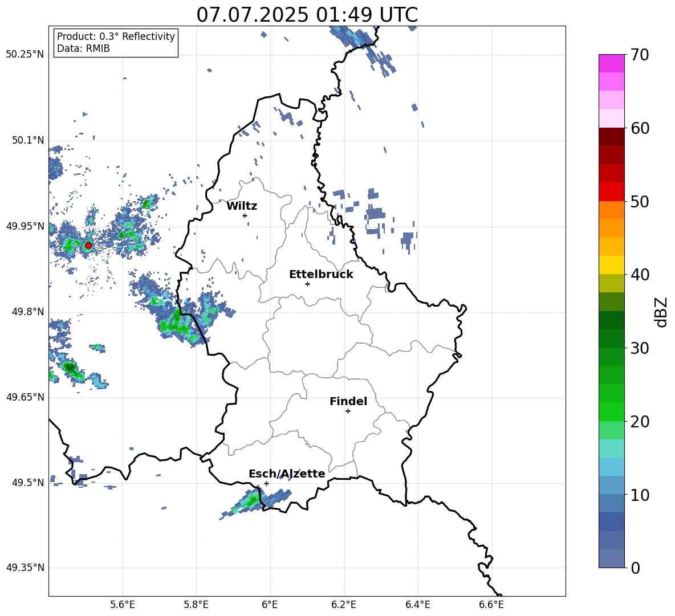Click the light cyan colorbar segment below 20

pos(611,448)
